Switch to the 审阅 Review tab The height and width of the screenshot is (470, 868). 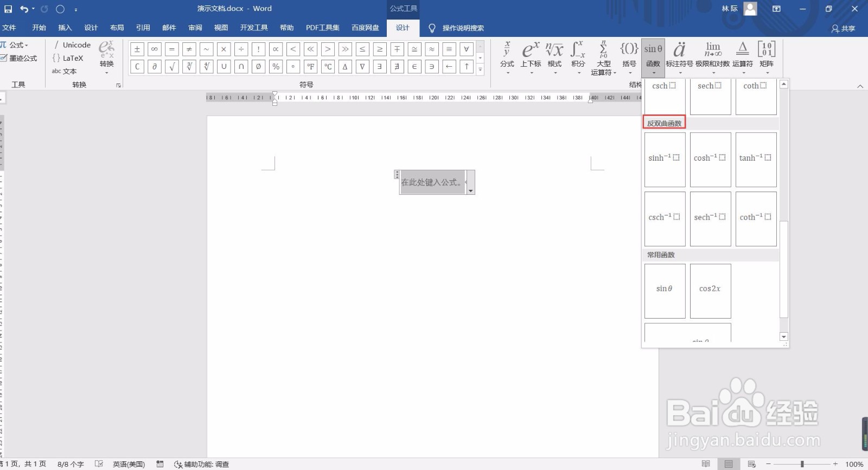tap(195, 28)
